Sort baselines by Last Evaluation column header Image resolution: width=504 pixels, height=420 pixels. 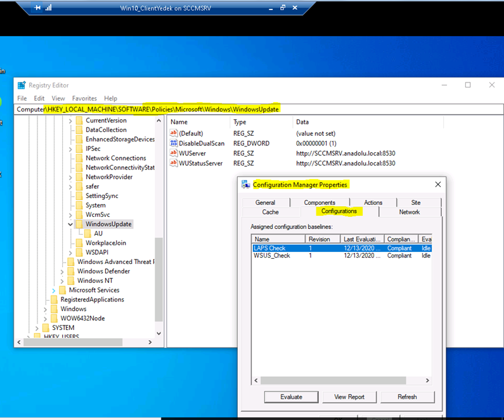[362, 239]
